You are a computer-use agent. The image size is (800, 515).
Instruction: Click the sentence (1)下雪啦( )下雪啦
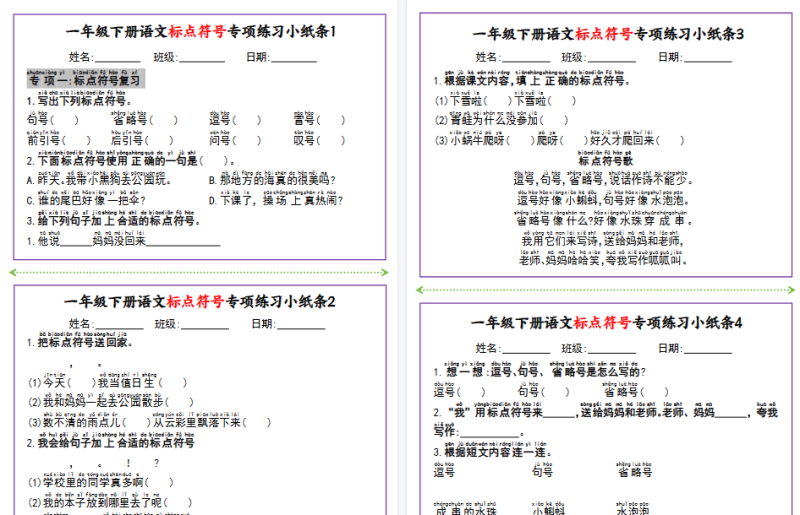506,101
